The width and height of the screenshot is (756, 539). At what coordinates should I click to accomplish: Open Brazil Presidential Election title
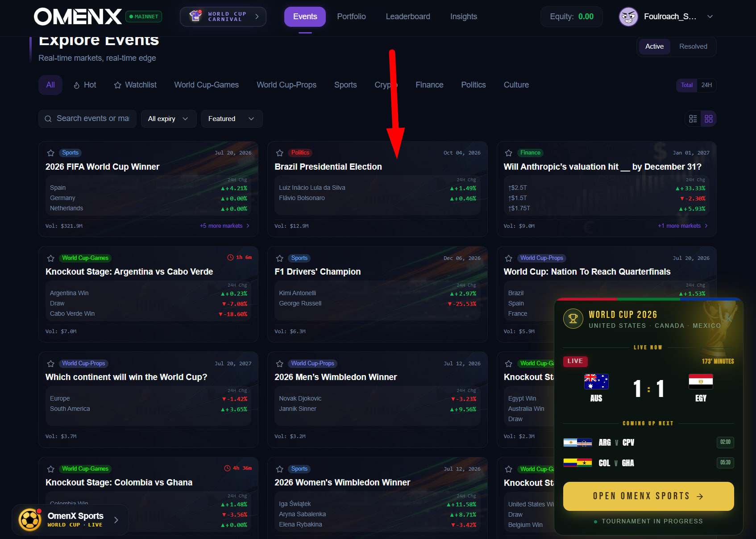tap(328, 167)
